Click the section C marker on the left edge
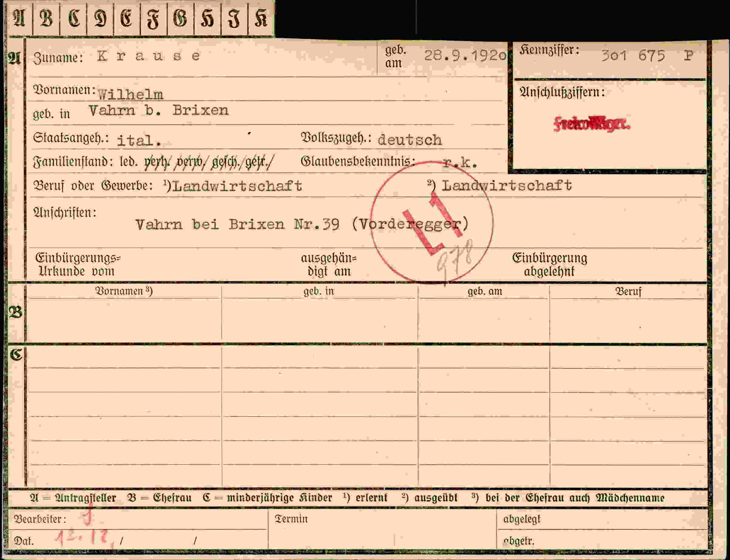This screenshot has width=730, height=560. 16,355
